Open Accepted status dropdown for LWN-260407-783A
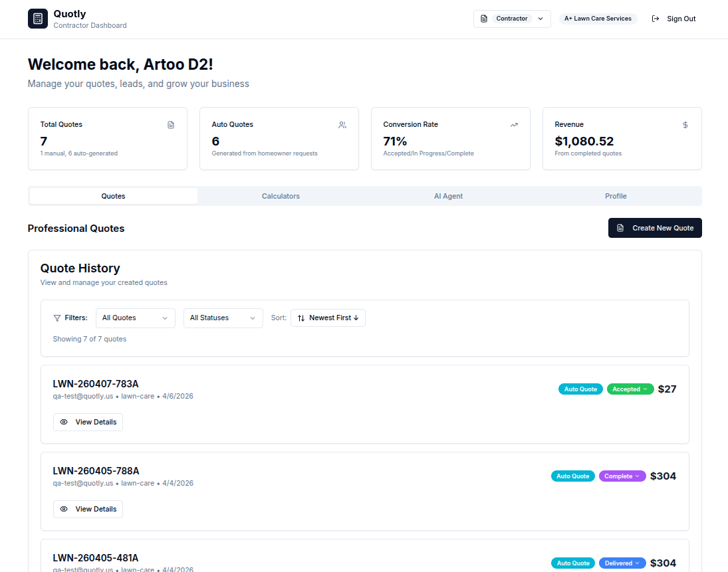This screenshot has width=728, height=572. click(x=630, y=389)
